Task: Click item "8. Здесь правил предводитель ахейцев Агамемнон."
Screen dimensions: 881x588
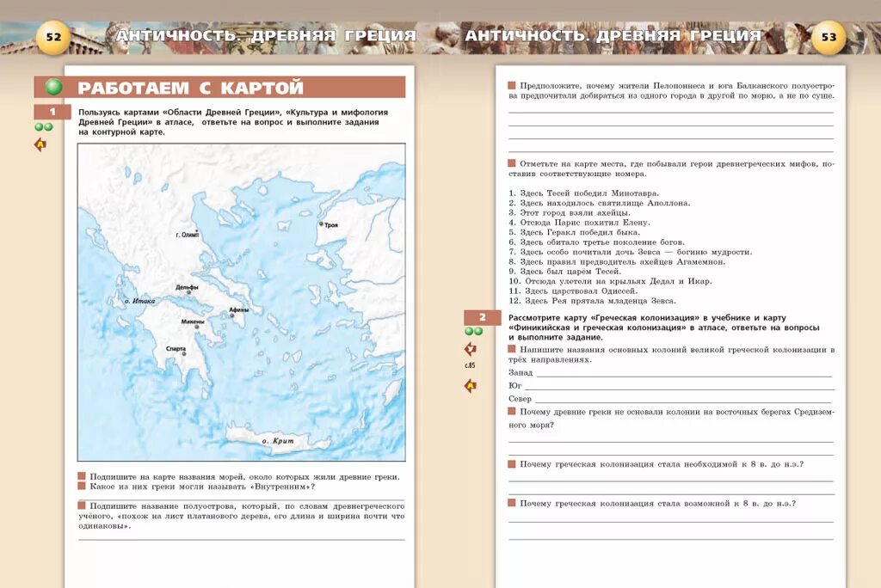Action: pyautogui.click(x=617, y=261)
